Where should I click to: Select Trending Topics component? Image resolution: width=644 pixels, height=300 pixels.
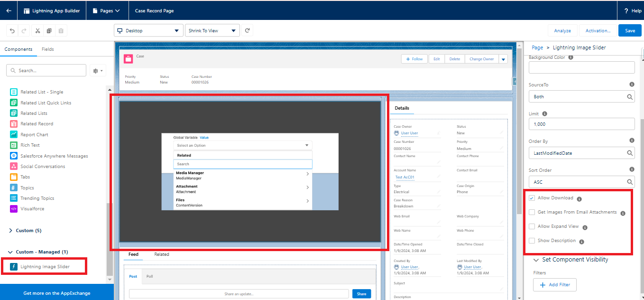click(37, 198)
